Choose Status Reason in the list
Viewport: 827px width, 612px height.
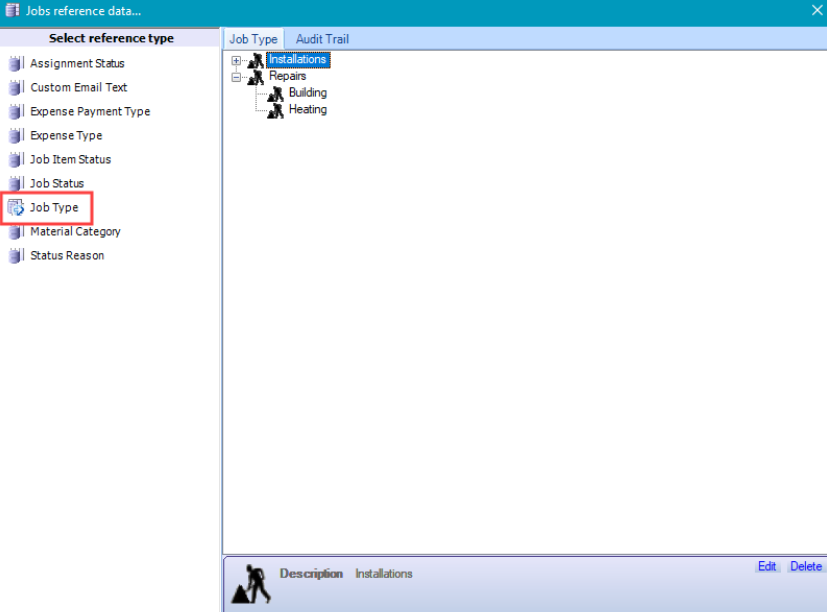[x=67, y=256]
